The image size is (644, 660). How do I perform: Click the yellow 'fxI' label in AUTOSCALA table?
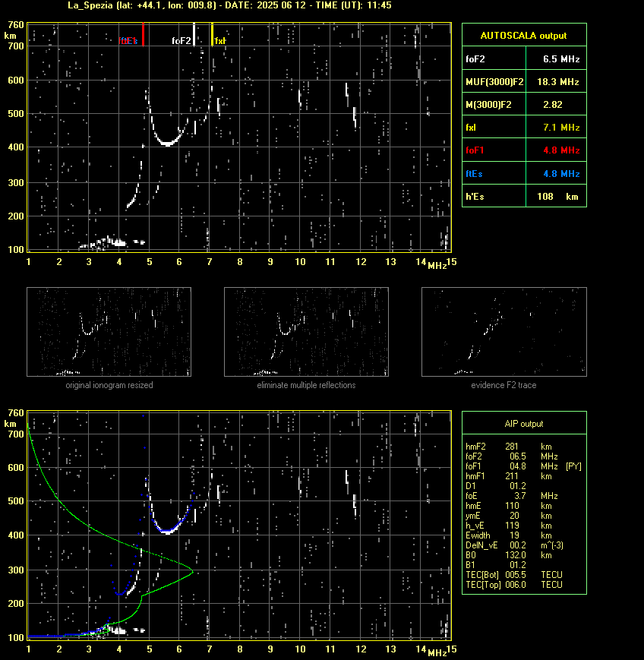471,127
